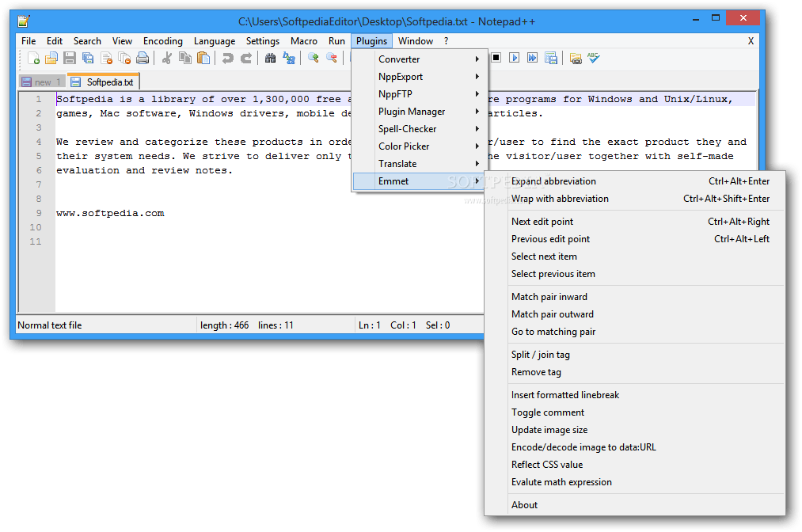Choose Wrap with abbreviation
This screenshot has width=802, height=532.
click(x=635, y=199)
